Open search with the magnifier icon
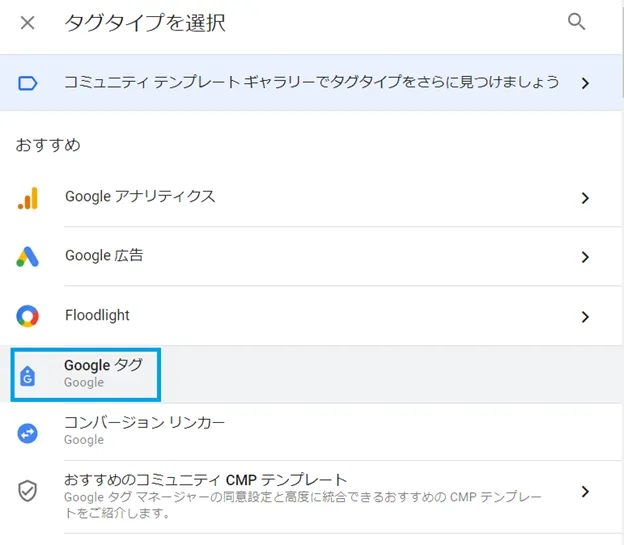624x545 pixels. pos(576,21)
